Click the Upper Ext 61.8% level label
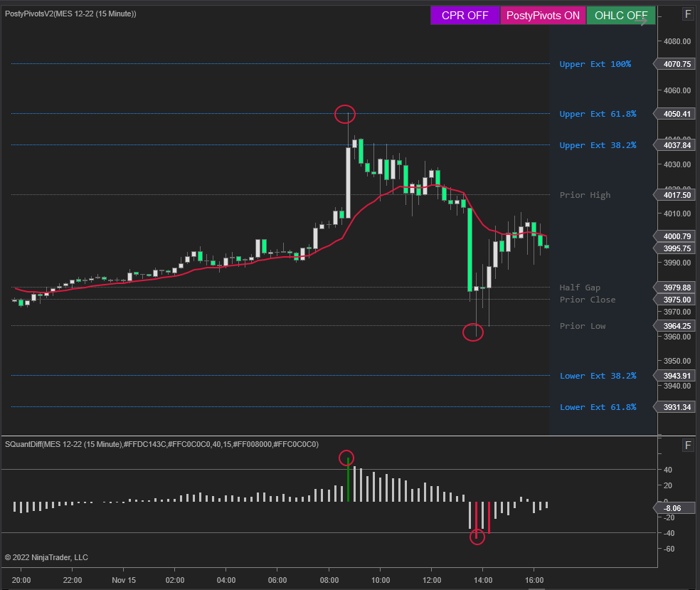This screenshot has width=700, height=590. [x=598, y=114]
